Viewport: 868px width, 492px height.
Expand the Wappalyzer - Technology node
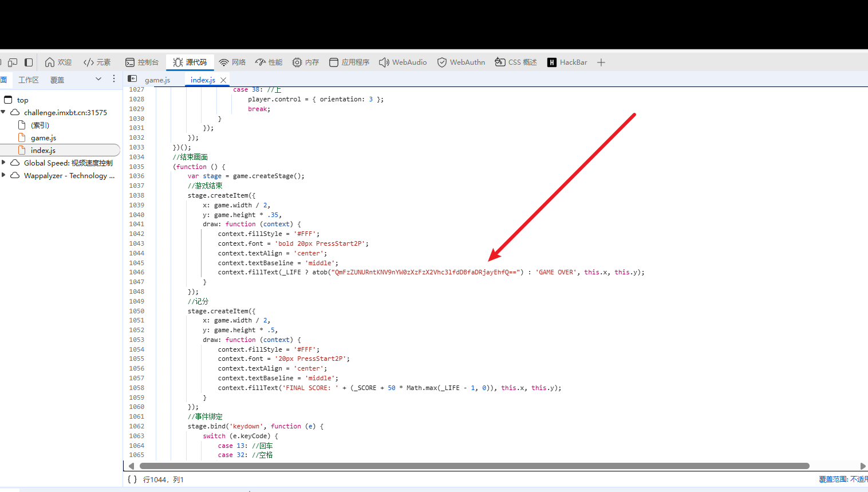point(3,175)
